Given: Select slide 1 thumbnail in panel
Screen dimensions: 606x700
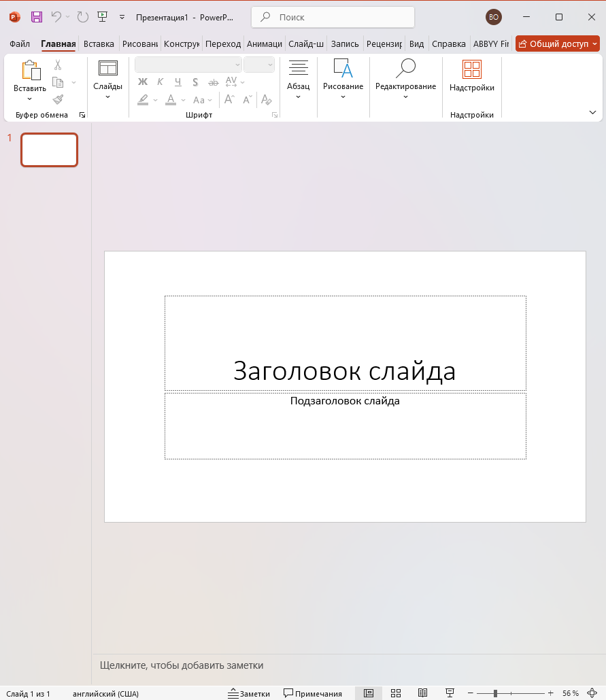Looking at the screenshot, I should [x=49, y=150].
